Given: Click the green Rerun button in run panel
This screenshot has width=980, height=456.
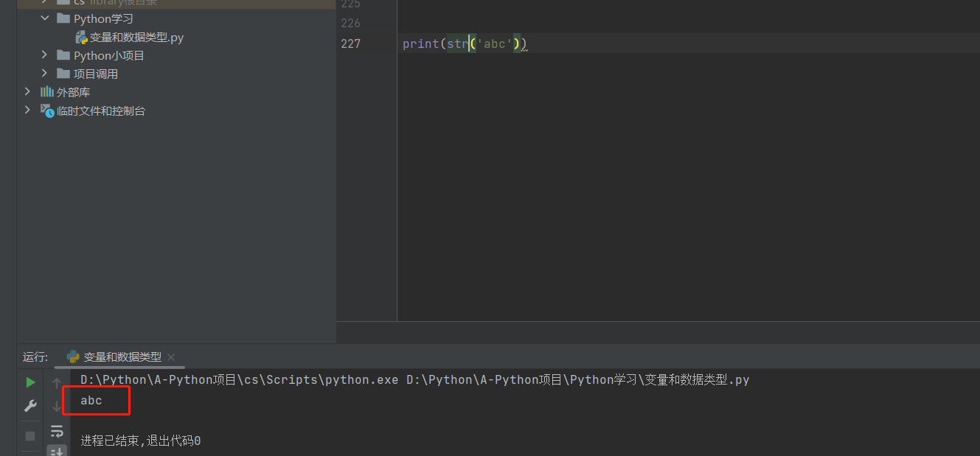Looking at the screenshot, I should 30,382.
